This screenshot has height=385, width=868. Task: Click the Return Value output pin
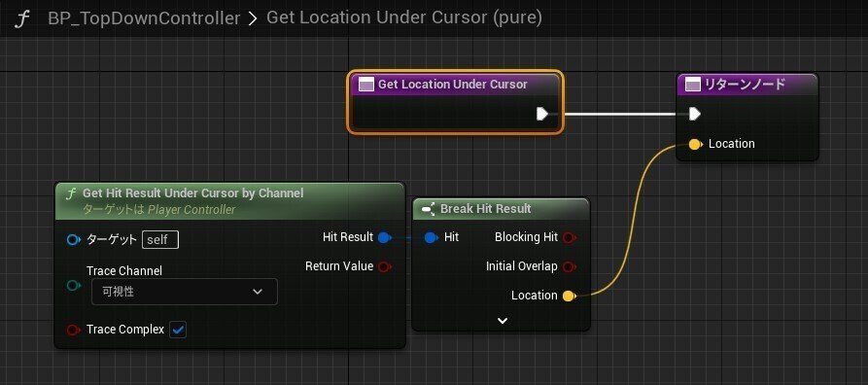(x=384, y=267)
